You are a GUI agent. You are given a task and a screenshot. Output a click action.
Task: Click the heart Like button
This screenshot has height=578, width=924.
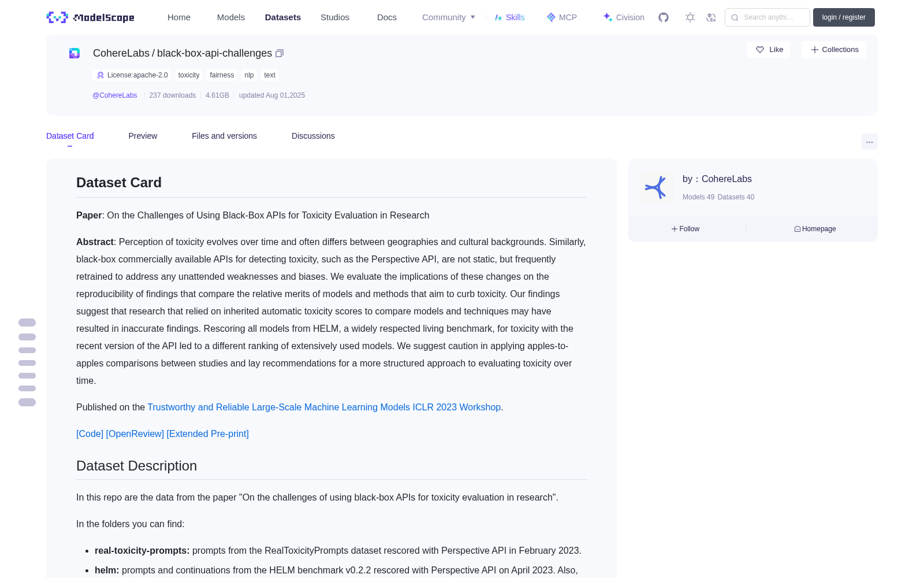tap(769, 50)
